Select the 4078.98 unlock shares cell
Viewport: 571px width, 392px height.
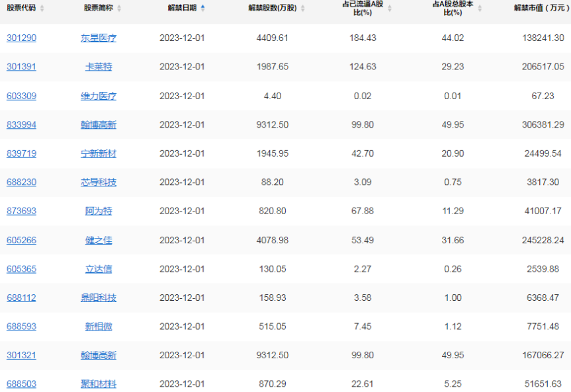(x=273, y=240)
